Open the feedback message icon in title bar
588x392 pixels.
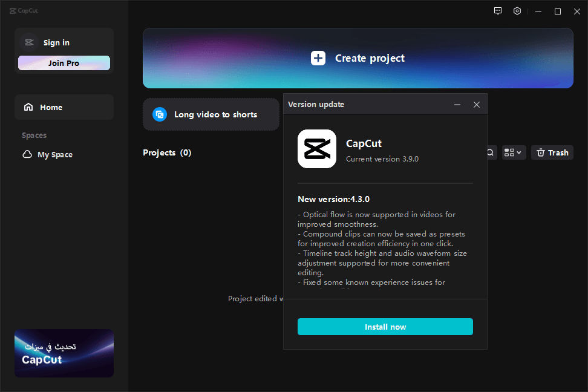pyautogui.click(x=498, y=11)
